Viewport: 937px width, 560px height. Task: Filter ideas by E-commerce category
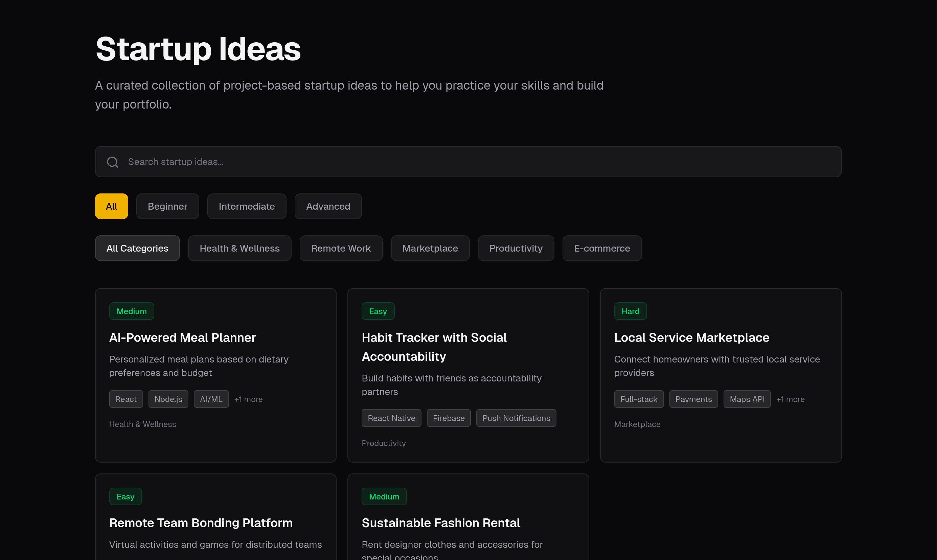[601, 248]
